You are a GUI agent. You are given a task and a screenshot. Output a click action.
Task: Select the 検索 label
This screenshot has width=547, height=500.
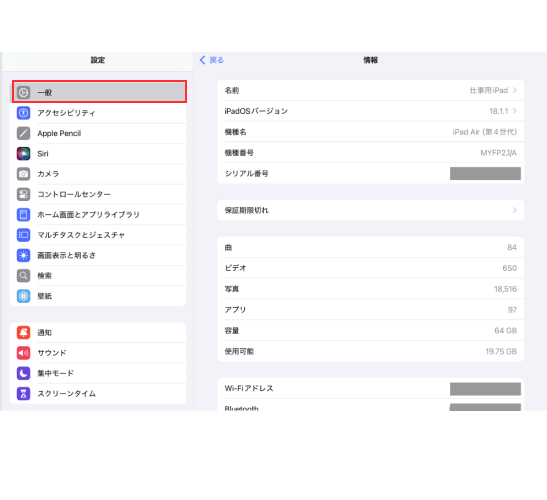coord(45,276)
